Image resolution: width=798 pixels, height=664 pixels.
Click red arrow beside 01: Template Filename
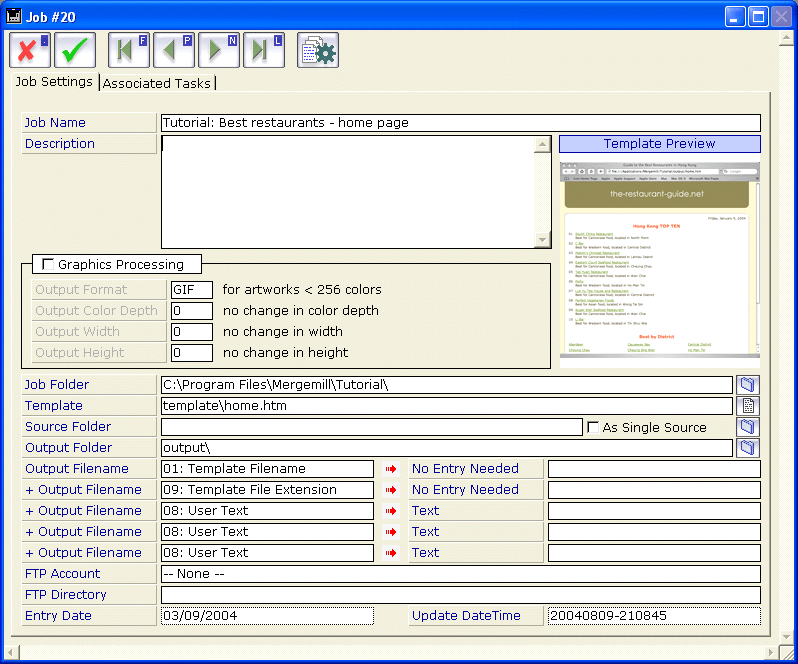[391, 469]
